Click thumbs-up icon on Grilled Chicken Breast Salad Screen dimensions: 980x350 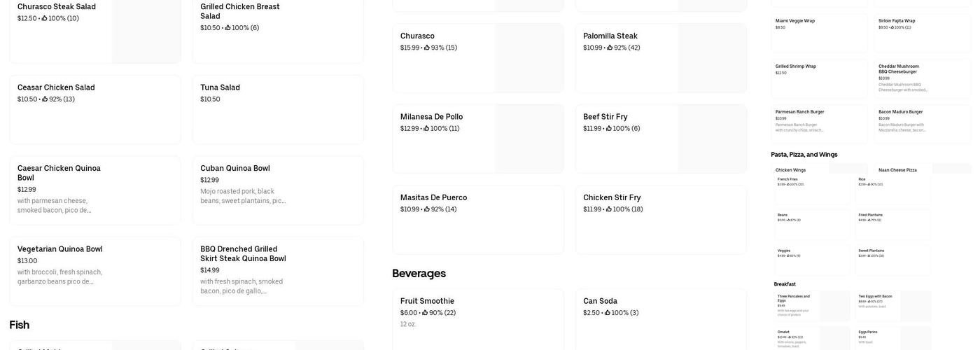tap(228, 28)
